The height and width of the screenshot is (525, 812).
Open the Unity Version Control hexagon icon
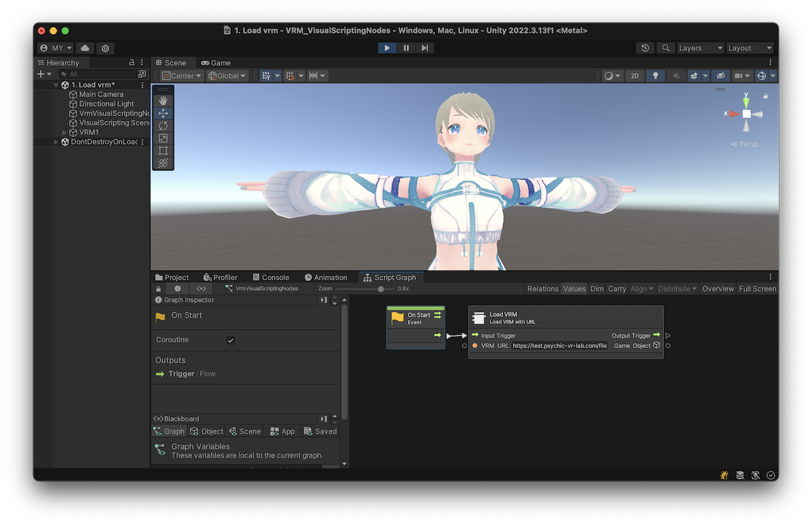[x=105, y=48]
